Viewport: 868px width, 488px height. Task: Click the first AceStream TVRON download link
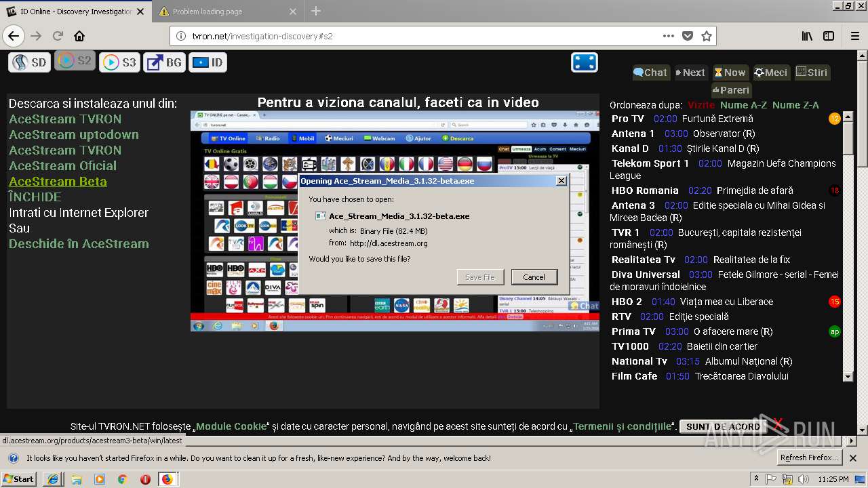pyautogui.click(x=65, y=119)
